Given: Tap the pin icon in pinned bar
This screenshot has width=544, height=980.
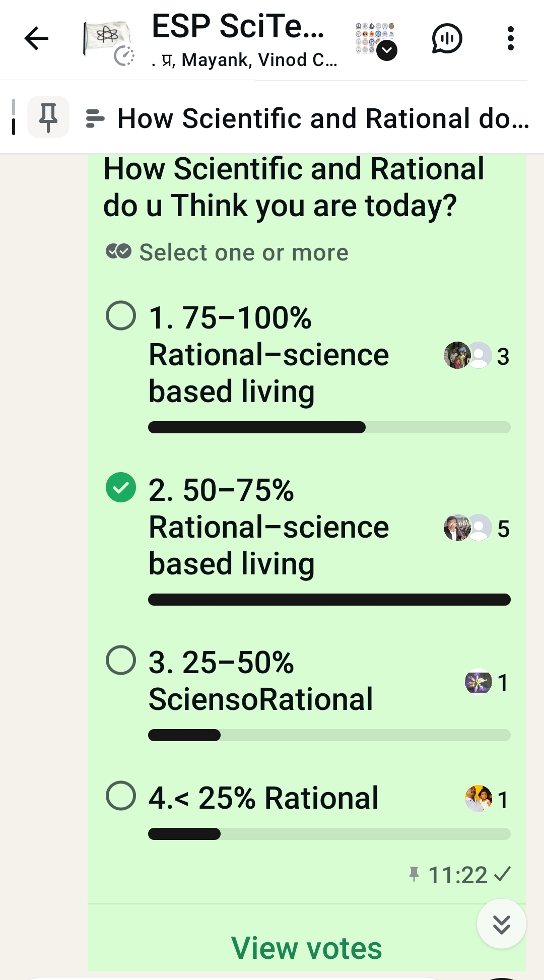Looking at the screenshot, I should pos(48,117).
